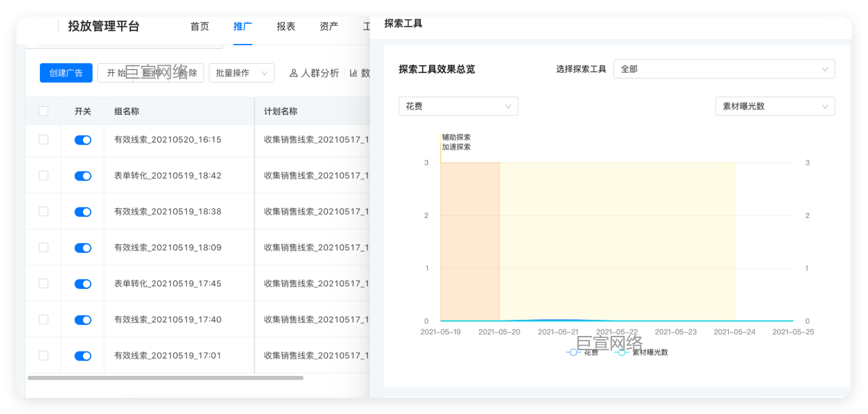Disable the switch on 表单转化_20210519_18:42
This screenshot has width=868, height=414.
tap(82, 175)
